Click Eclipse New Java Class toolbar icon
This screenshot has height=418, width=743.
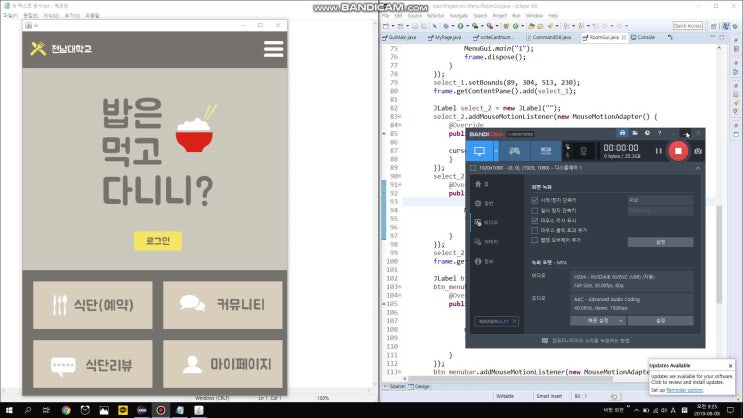coord(516,26)
